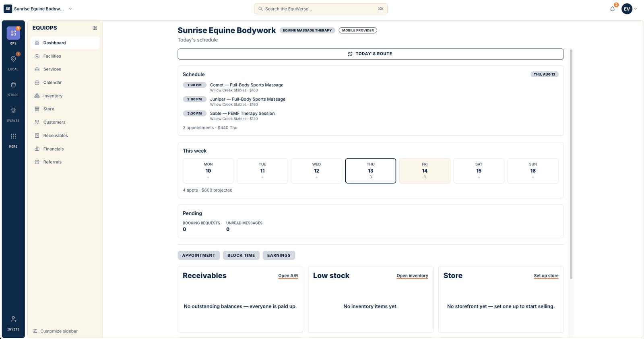
Task: Click the Calendar icon in sidebar
Action: coord(37,83)
